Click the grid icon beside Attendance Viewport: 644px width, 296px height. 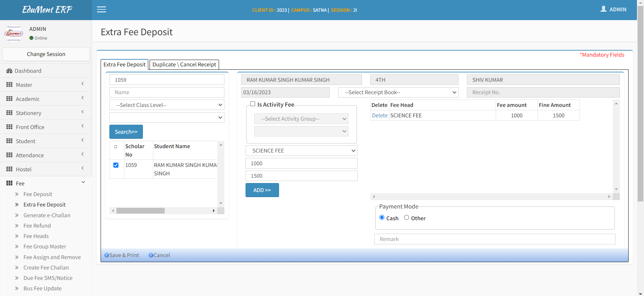[9, 155]
